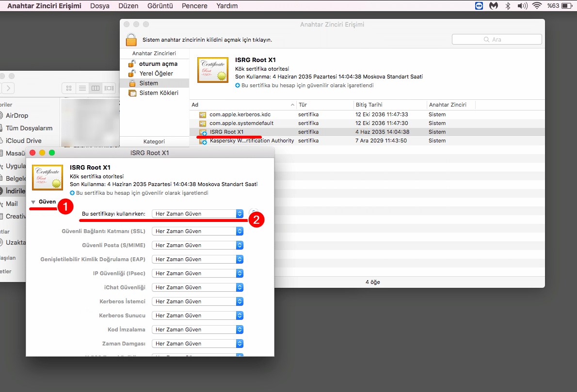This screenshot has height=392, width=577.
Task: Open 'Bu sertifikayı kullanırken' trust dropdown
Action: 197,214
